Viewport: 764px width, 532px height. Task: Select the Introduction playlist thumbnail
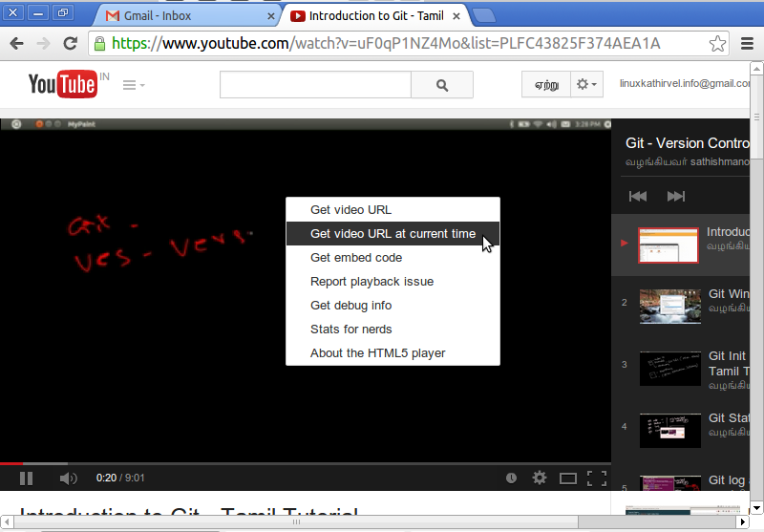tap(668, 245)
